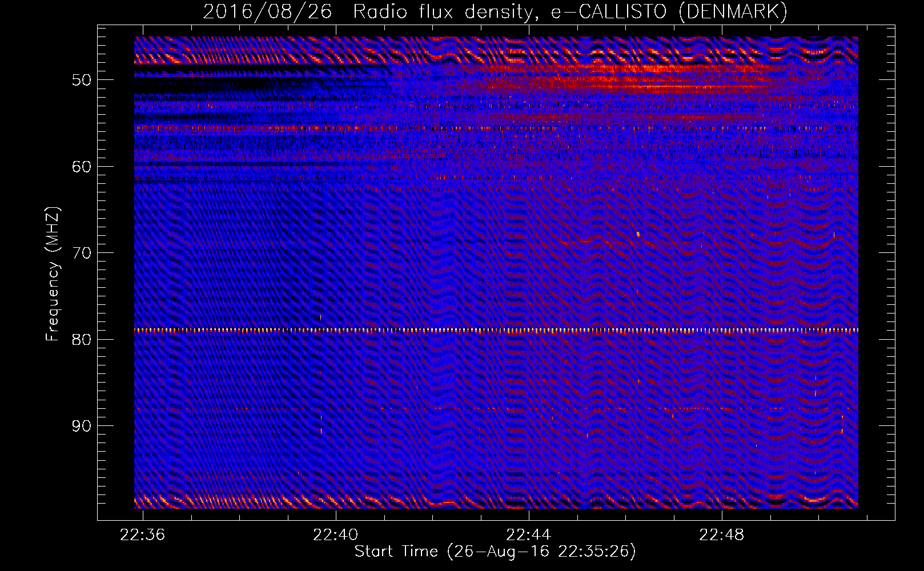Viewport: 924px width, 571px height.
Task: Click the 'Frequency (MHZ)' axis label
Action: click(x=53, y=274)
